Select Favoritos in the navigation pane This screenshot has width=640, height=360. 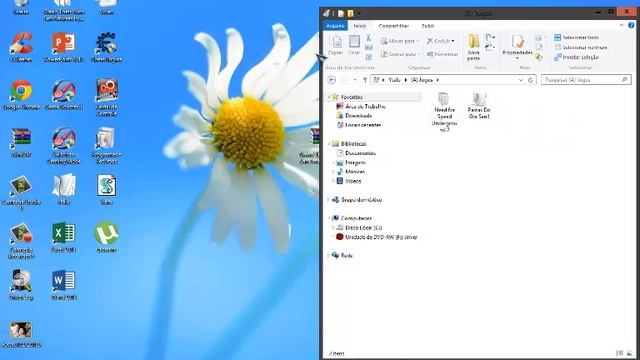tap(351, 97)
